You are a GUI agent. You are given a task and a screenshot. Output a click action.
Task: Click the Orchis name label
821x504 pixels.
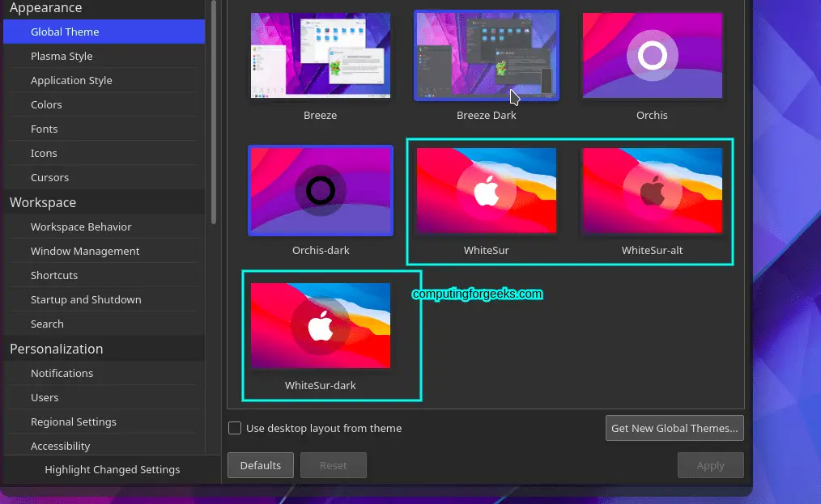(x=652, y=115)
